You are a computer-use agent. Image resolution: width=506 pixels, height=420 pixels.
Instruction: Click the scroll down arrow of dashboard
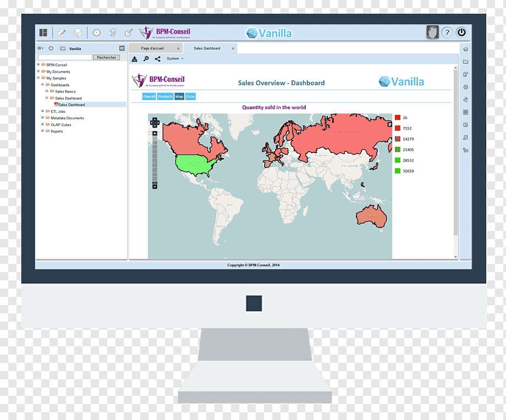point(455,257)
